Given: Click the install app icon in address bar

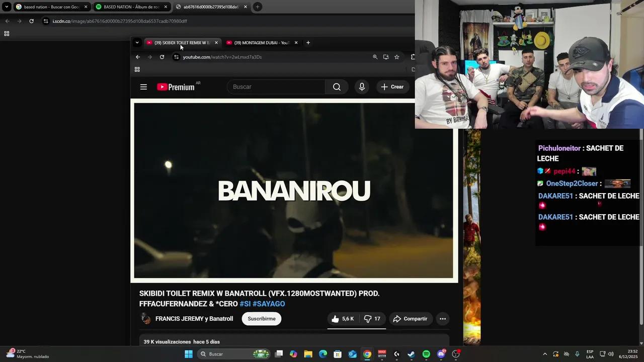Looking at the screenshot, I should pos(386,57).
